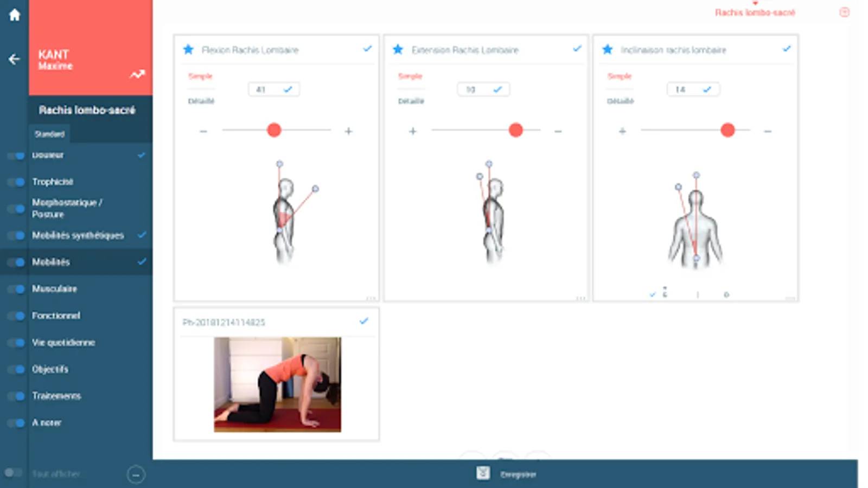The image size is (868, 488).
Task: Click the progress chart icon in patient header
Action: click(x=138, y=73)
